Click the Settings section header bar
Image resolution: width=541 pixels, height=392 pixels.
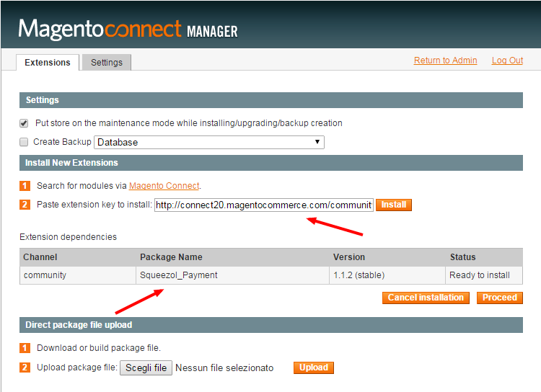point(271,100)
